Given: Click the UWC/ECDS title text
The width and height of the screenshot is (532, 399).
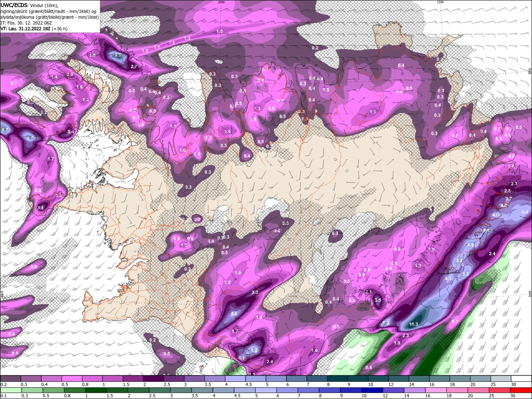Looking at the screenshot, I should click(14, 5).
